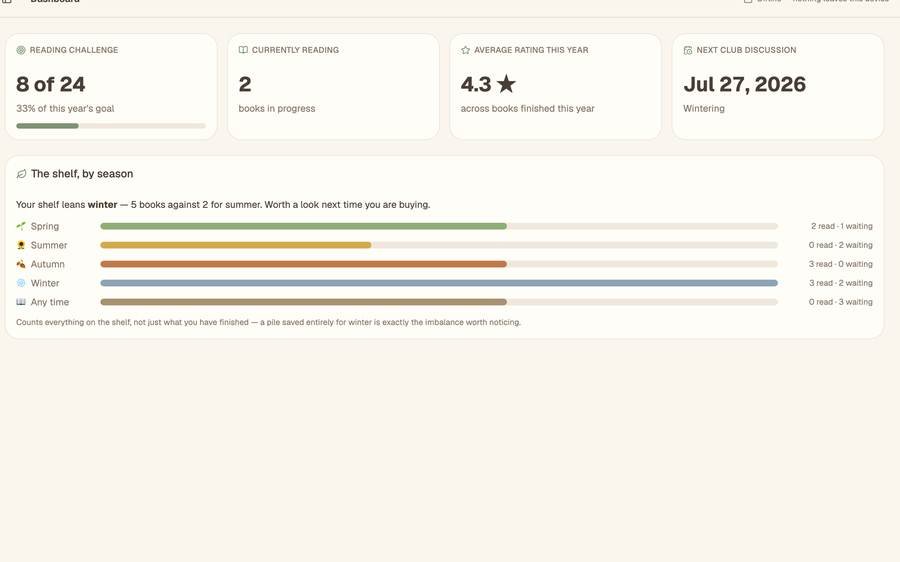Open the '8 of 24' reading challenge card

pyautogui.click(x=111, y=87)
